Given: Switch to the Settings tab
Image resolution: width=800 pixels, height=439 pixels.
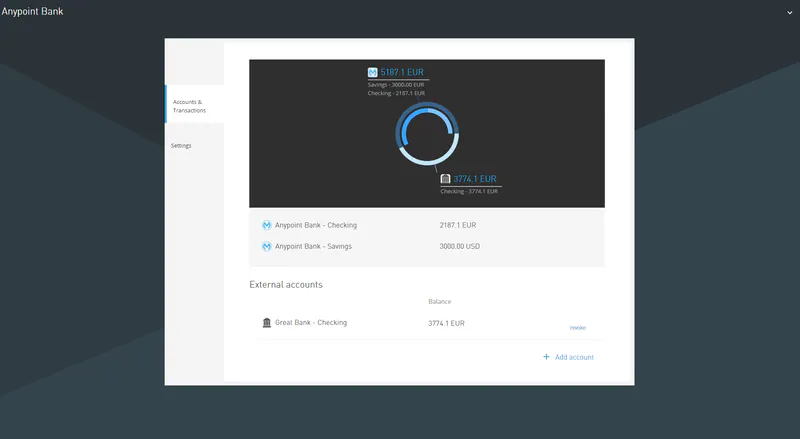Looking at the screenshot, I should 181,146.
